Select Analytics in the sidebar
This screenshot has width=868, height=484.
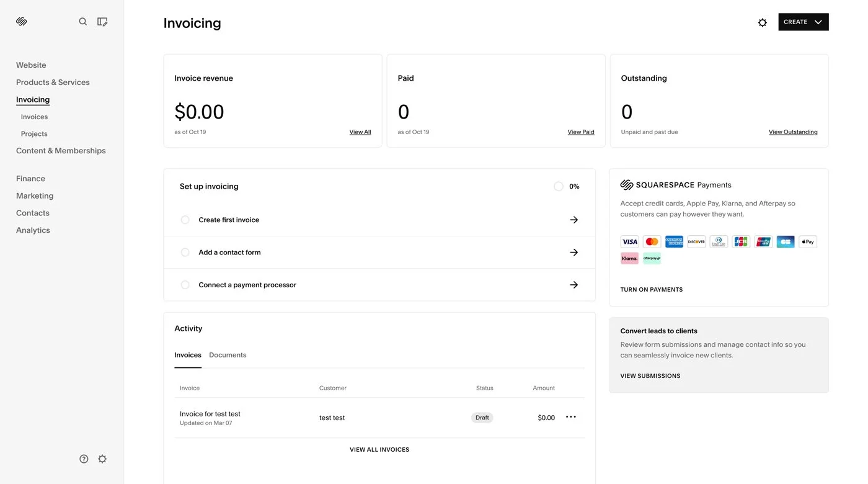[33, 230]
